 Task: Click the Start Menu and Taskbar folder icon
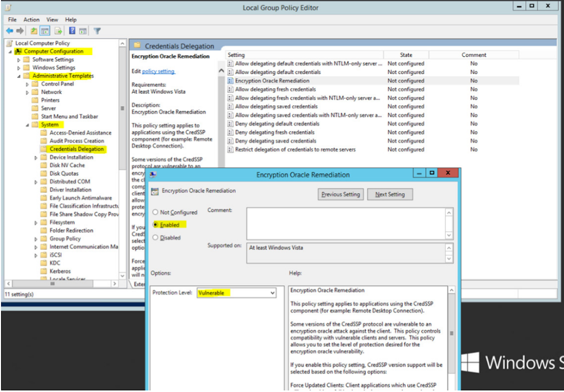[x=35, y=117]
